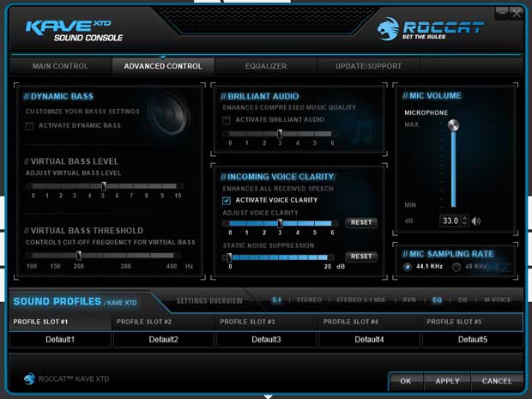The image size is (532, 399).
Task: Click the Default4 profile name
Action: [370, 340]
